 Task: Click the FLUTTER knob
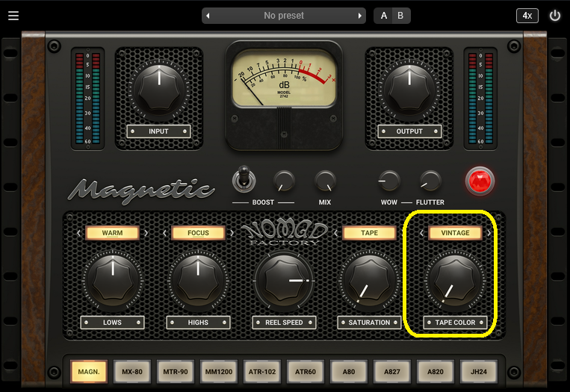[x=430, y=181]
